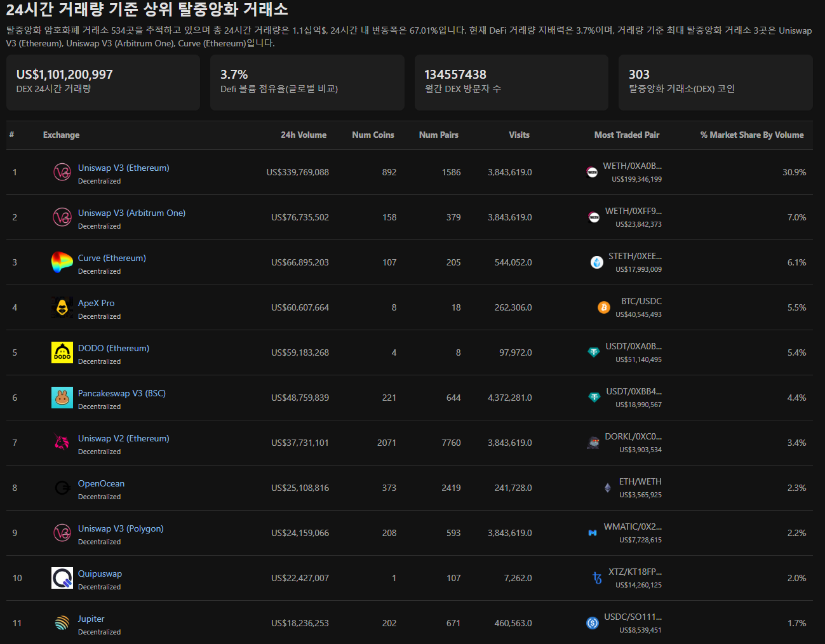Click the 4,372,281.0 visits value
The width and height of the screenshot is (825, 644).
coord(510,398)
